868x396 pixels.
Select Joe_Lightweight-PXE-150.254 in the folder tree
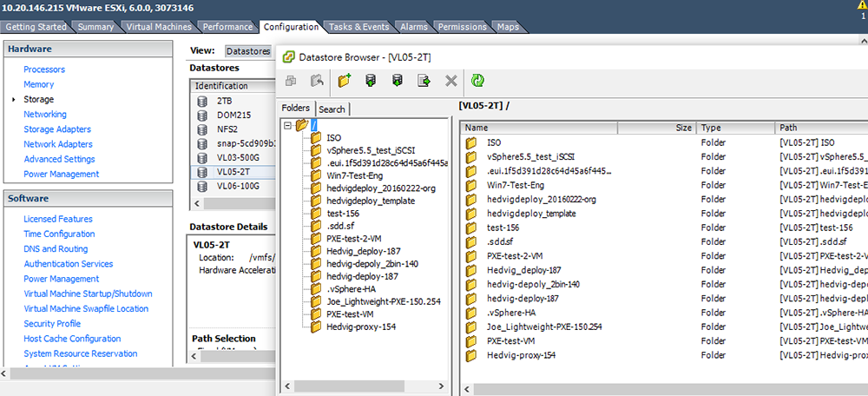click(x=384, y=302)
